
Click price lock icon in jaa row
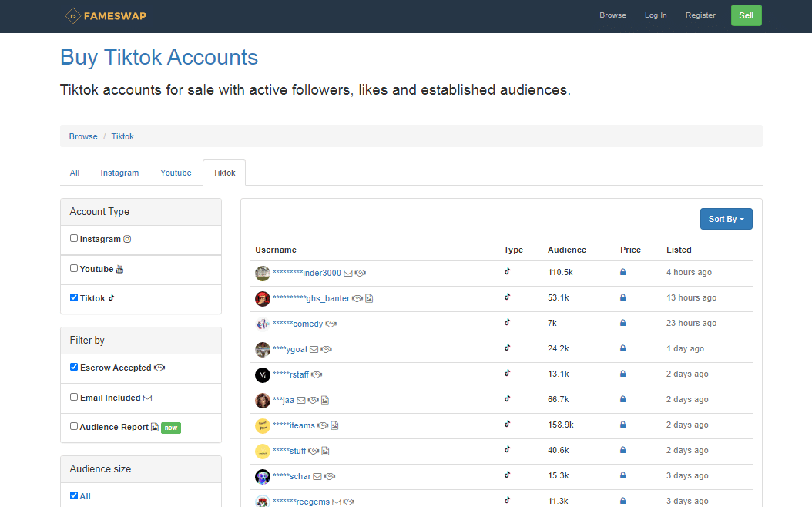coord(623,399)
